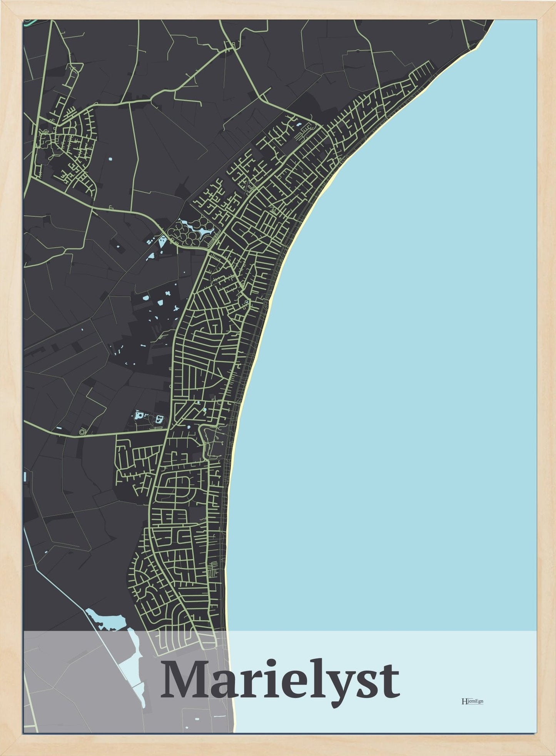Click the wooden frame's top edge
Viewport: 556px width, 756px height.
277,10
